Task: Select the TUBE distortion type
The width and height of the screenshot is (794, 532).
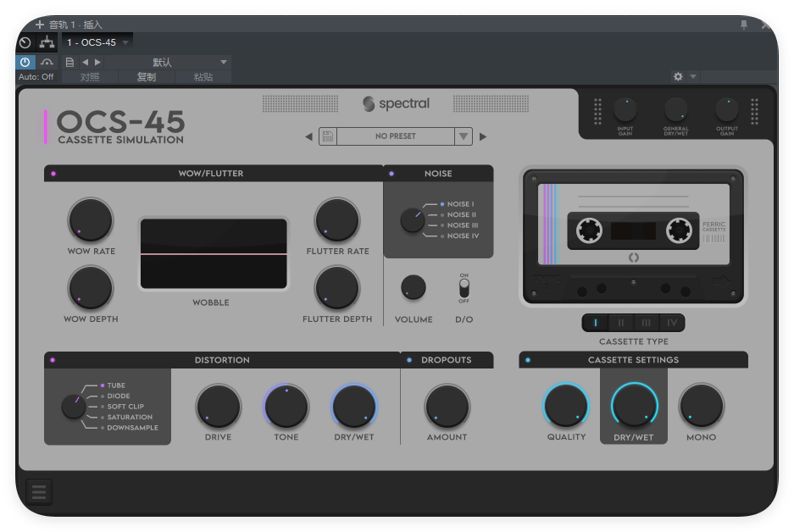Action: 113,385
